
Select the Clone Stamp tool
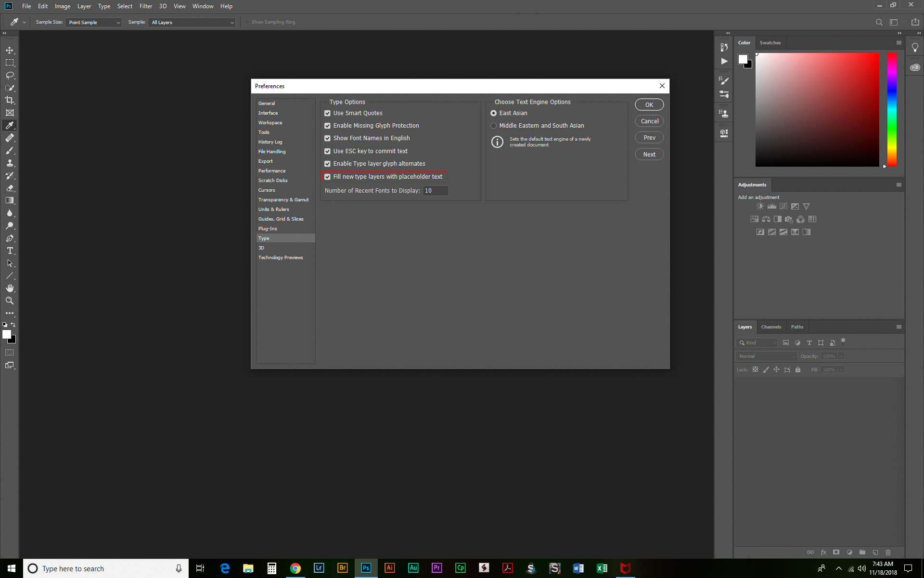click(10, 163)
